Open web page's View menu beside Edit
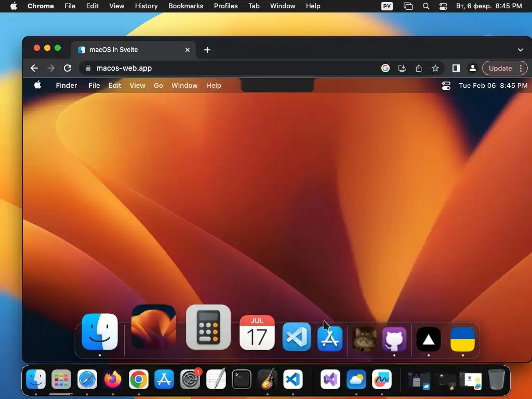Screen dimensions: 532x399 pyautogui.click(x=137, y=86)
